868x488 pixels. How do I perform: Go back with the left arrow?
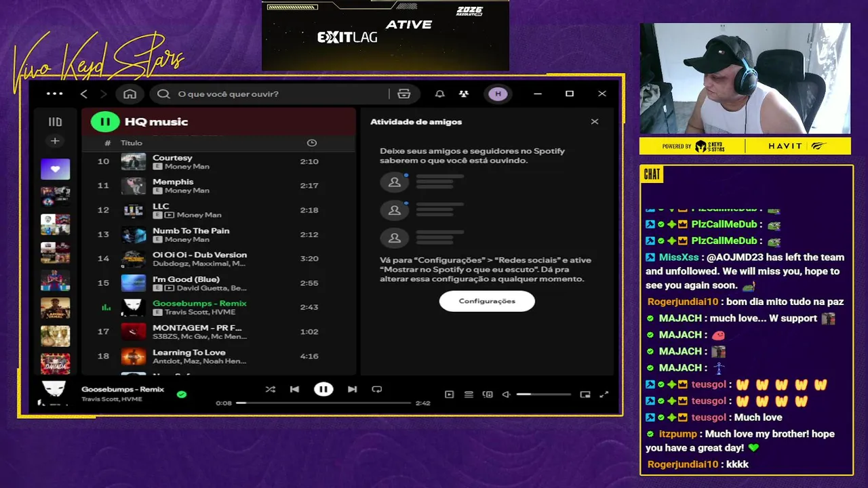click(x=84, y=94)
